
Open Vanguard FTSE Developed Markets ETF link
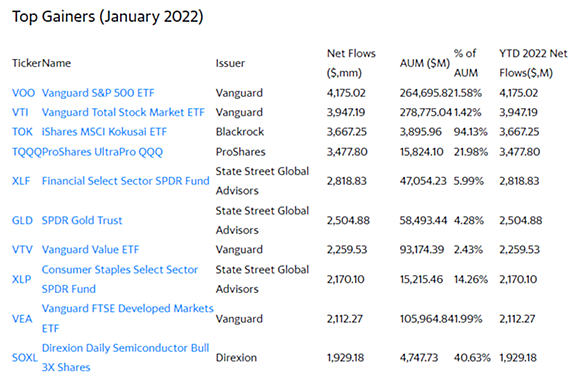tap(127, 319)
